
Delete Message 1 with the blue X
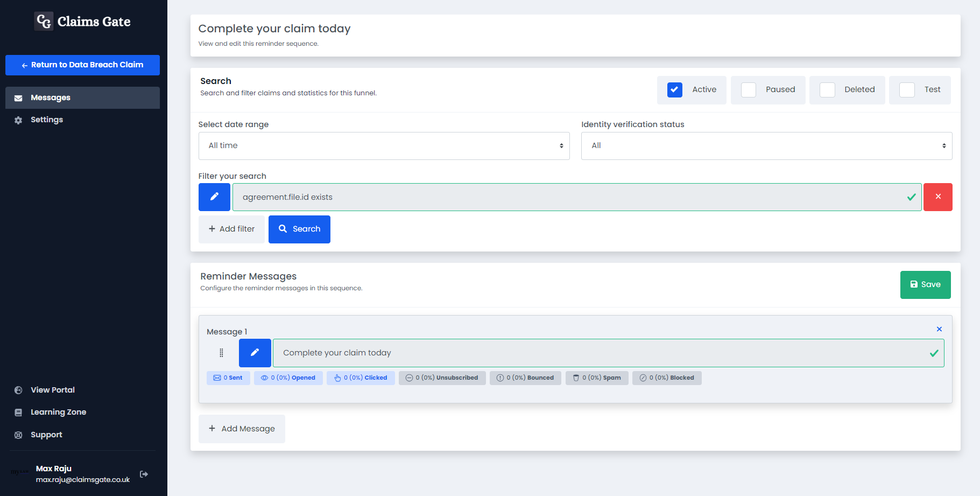(939, 329)
